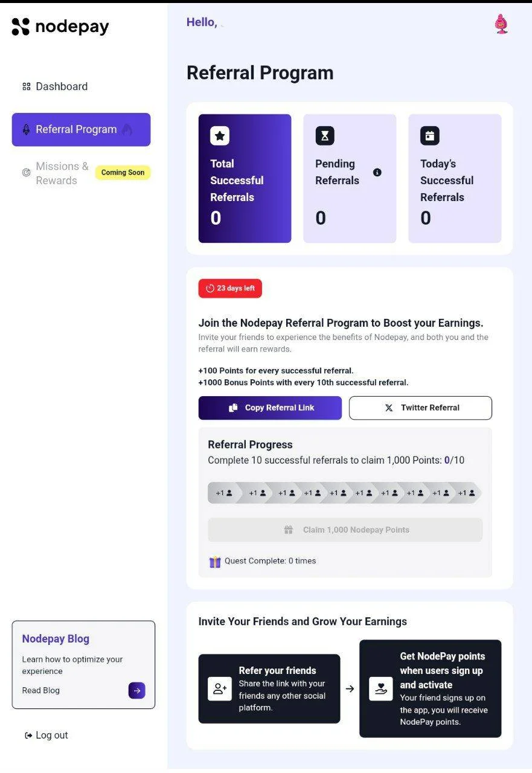Click the nodepay logo
Image resolution: width=532 pixels, height=773 pixels.
point(60,27)
